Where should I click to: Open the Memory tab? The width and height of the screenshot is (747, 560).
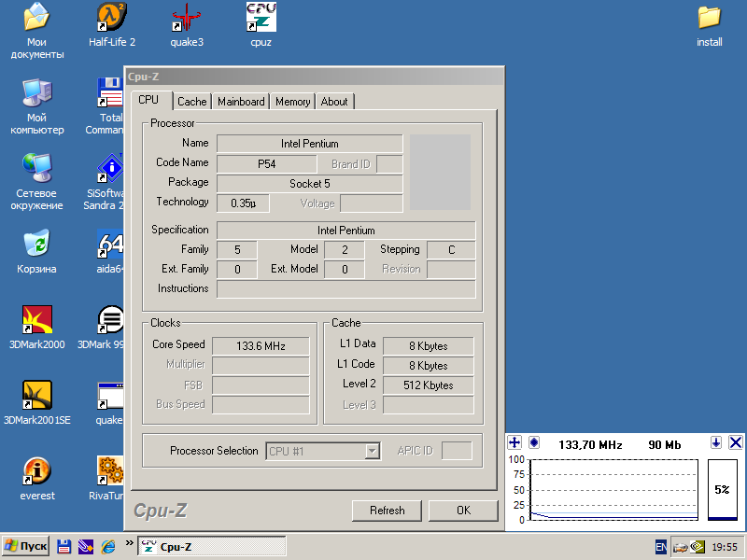[292, 102]
